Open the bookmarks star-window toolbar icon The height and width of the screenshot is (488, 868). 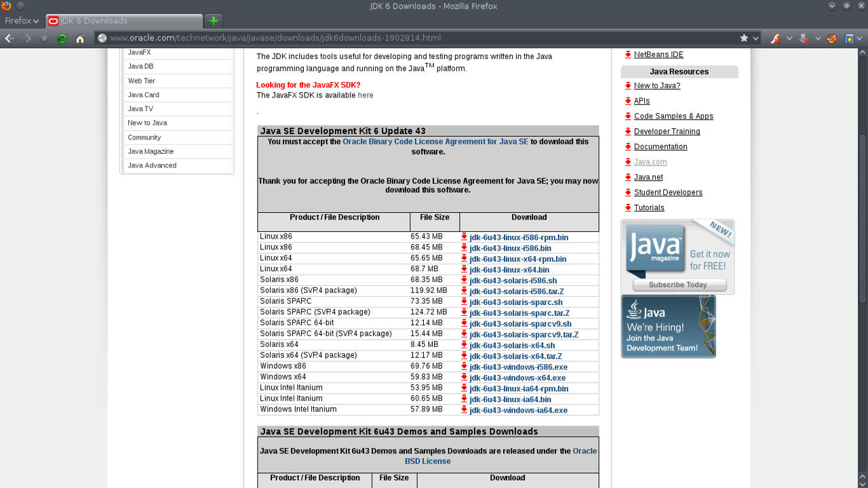coord(849,39)
